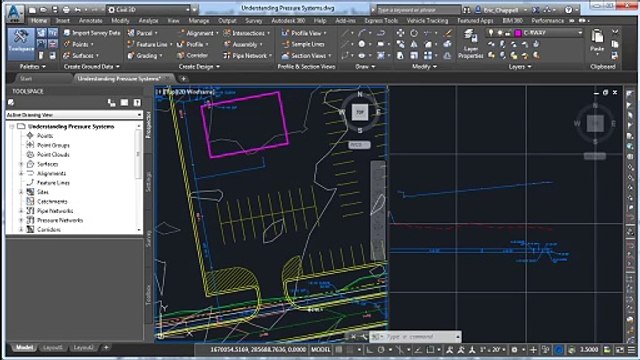The height and width of the screenshot is (360, 640).
Task: Click the Section Views tool
Action: coord(306,56)
